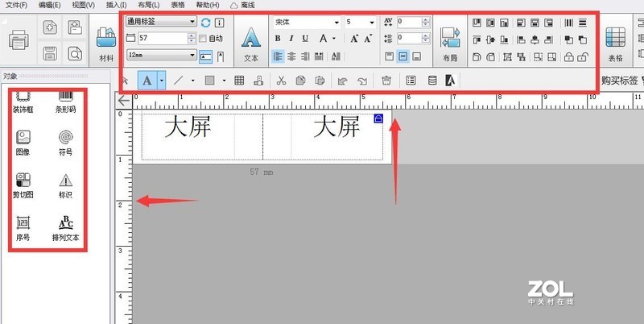Open the 插入(I) menu
The height and width of the screenshot is (324, 644).
[116, 5]
